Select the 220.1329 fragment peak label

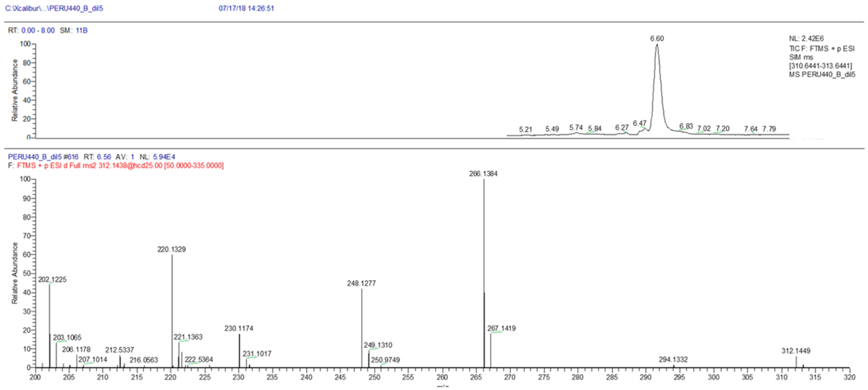172,249
